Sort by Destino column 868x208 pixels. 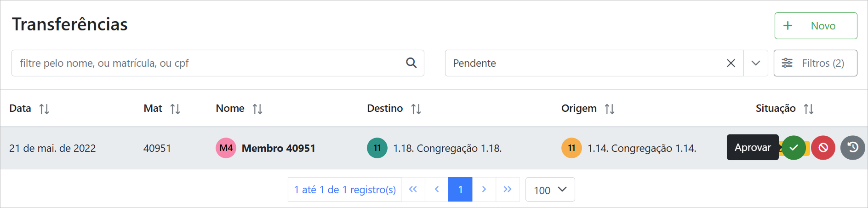tap(416, 109)
